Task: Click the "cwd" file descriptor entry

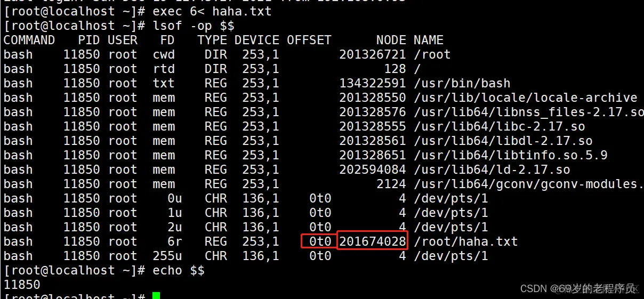Action: (164, 54)
